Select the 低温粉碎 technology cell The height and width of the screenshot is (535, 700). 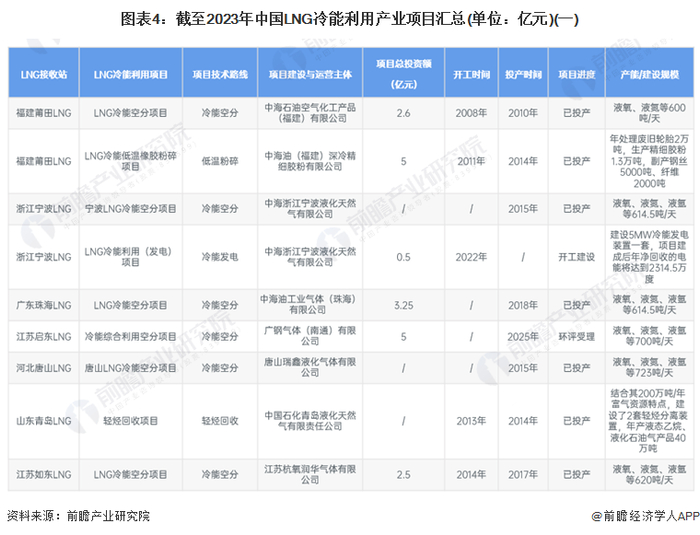tap(220, 161)
